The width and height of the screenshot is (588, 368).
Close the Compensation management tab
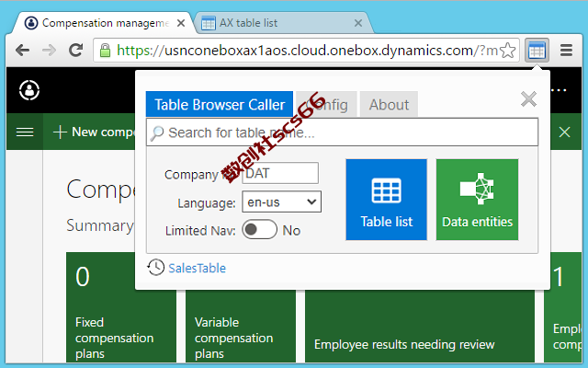coord(181,23)
